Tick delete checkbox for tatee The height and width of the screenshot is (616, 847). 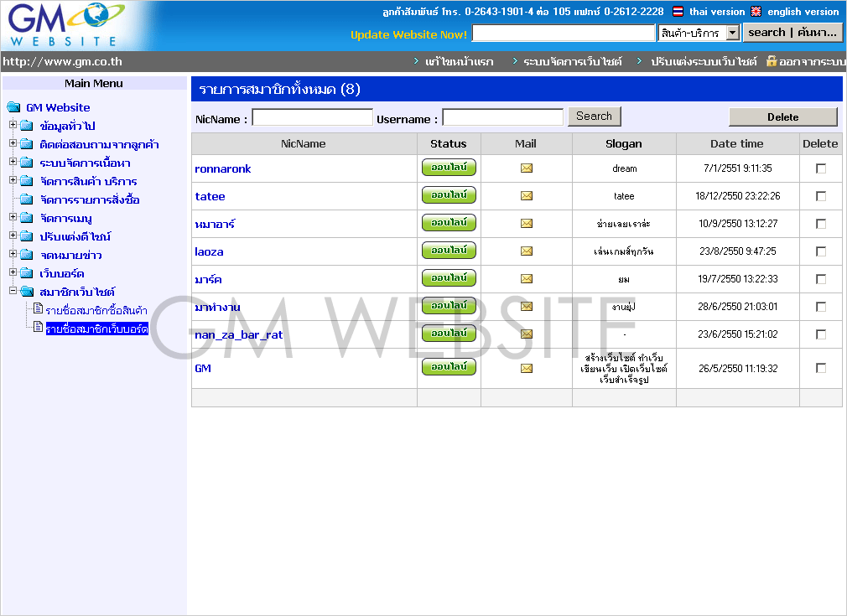820,196
